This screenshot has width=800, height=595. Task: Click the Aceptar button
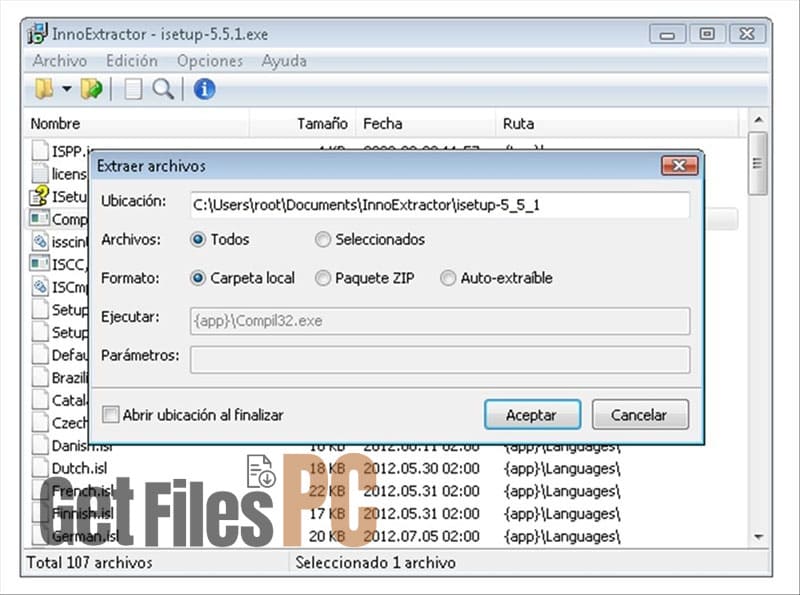click(x=532, y=415)
